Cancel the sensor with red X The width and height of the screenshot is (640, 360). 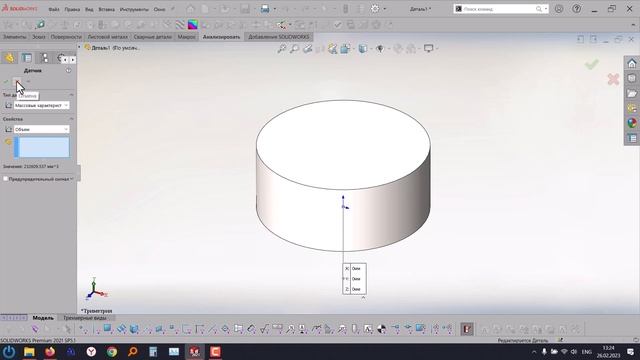pos(17,82)
